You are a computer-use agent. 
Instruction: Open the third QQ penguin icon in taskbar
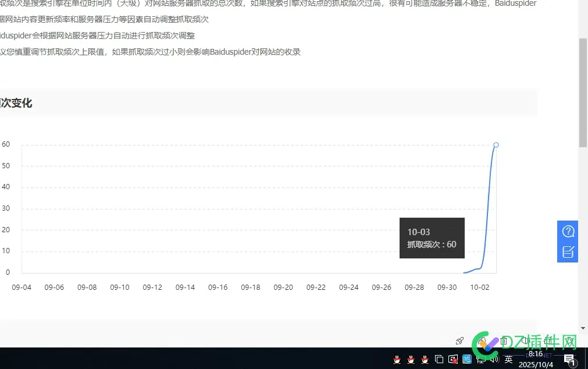pyautogui.click(x=425, y=360)
